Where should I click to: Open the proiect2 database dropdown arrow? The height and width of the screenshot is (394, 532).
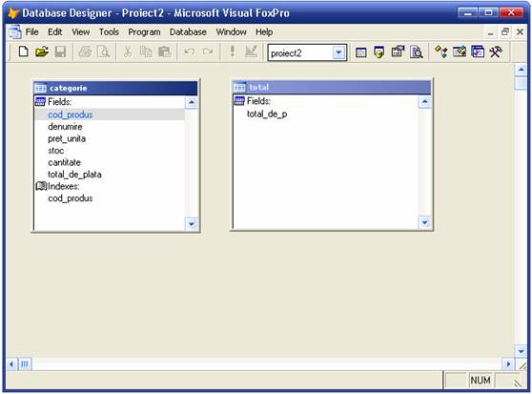pos(338,52)
